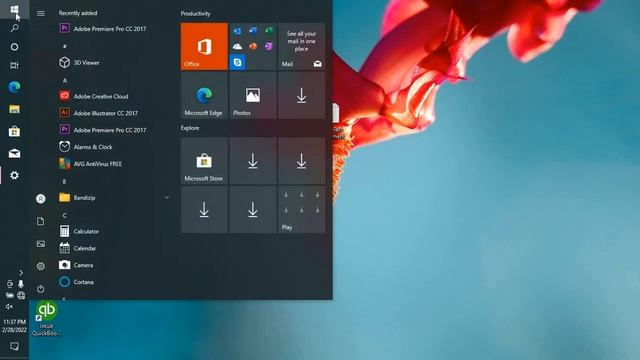Click the 'C' letter header

tap(64, 216)
